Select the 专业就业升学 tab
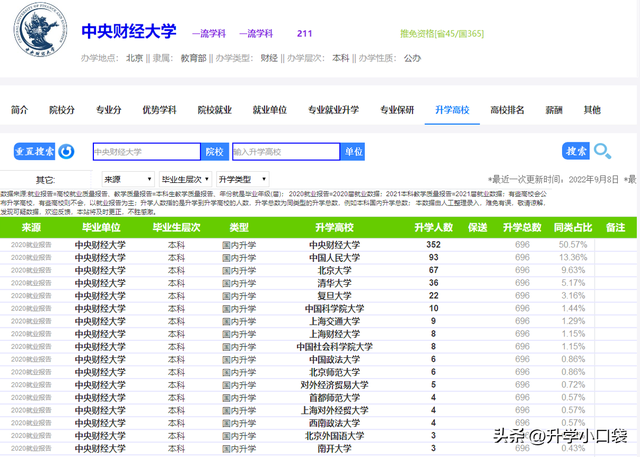Screen dimensions: 640x457 coord(333,110)
